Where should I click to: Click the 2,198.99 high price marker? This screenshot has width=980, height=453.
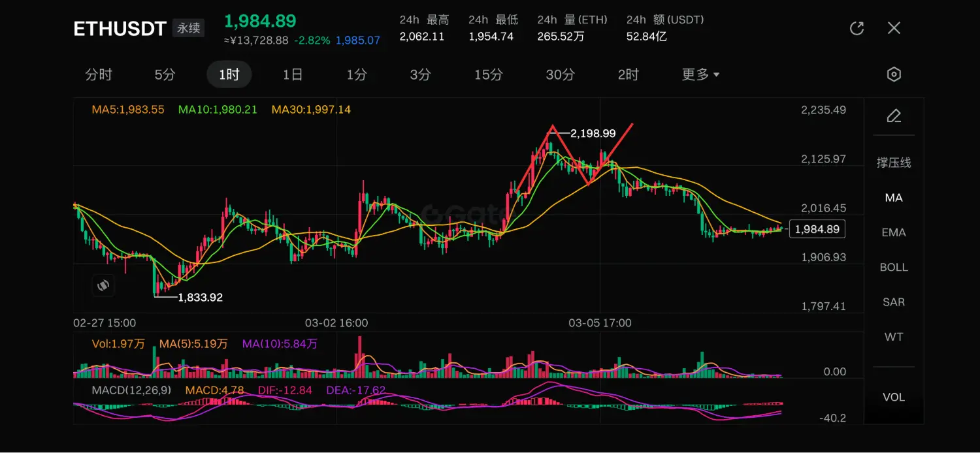click(593, 133)
